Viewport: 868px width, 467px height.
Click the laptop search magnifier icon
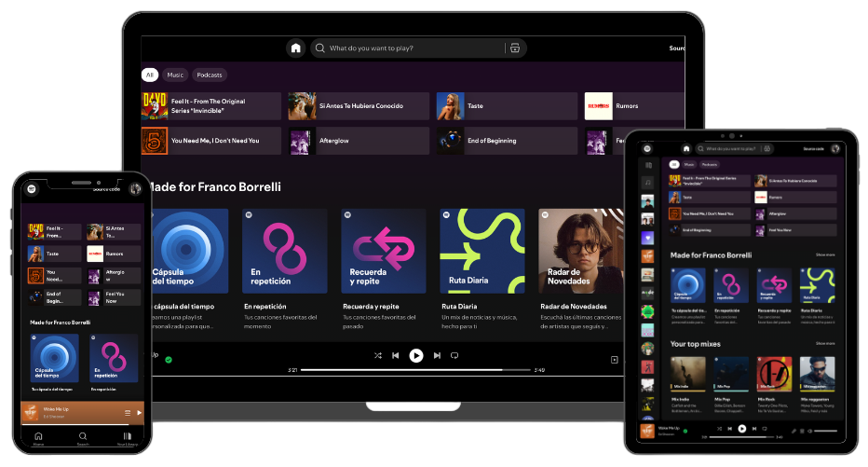pyautogui.click(x=320, y=48)
